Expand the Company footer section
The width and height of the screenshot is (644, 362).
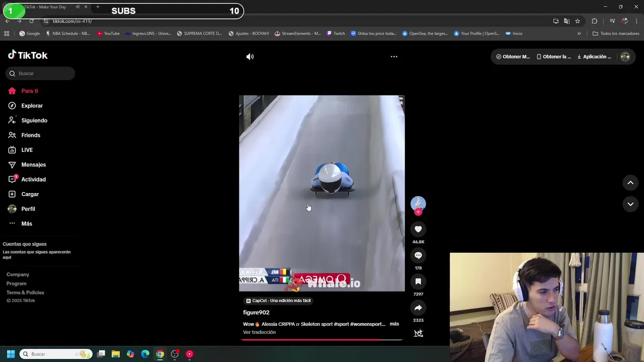[18, 275]
